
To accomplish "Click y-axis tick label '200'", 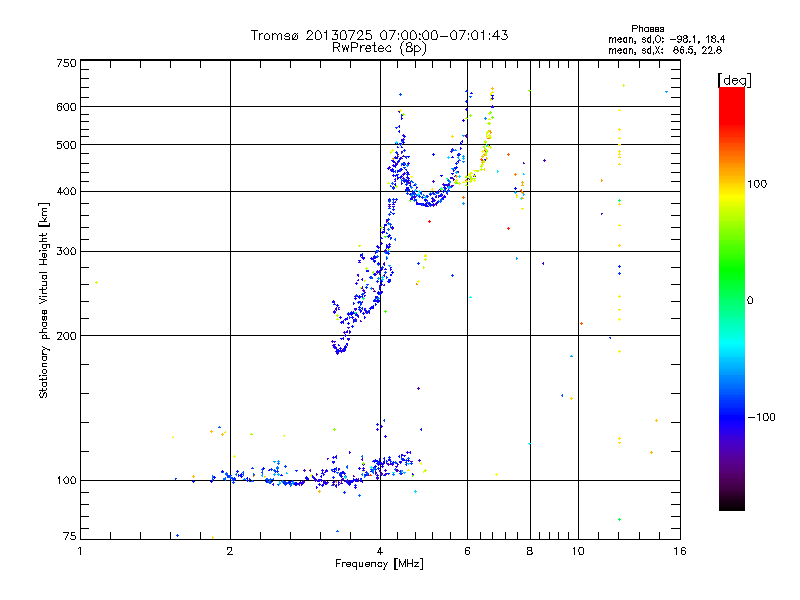I will point(66,336).
